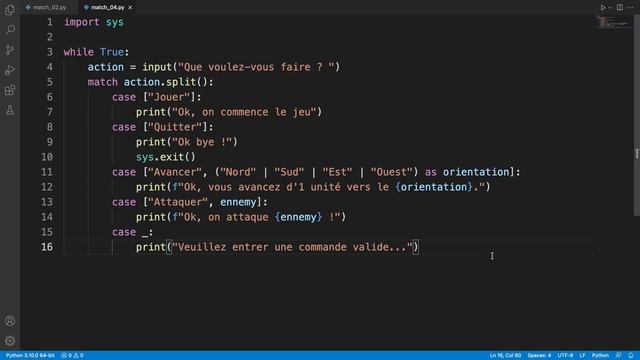The image size is (640, 360).
Task: Click "while True:" on line 3
Action: (x=96, y=52)
